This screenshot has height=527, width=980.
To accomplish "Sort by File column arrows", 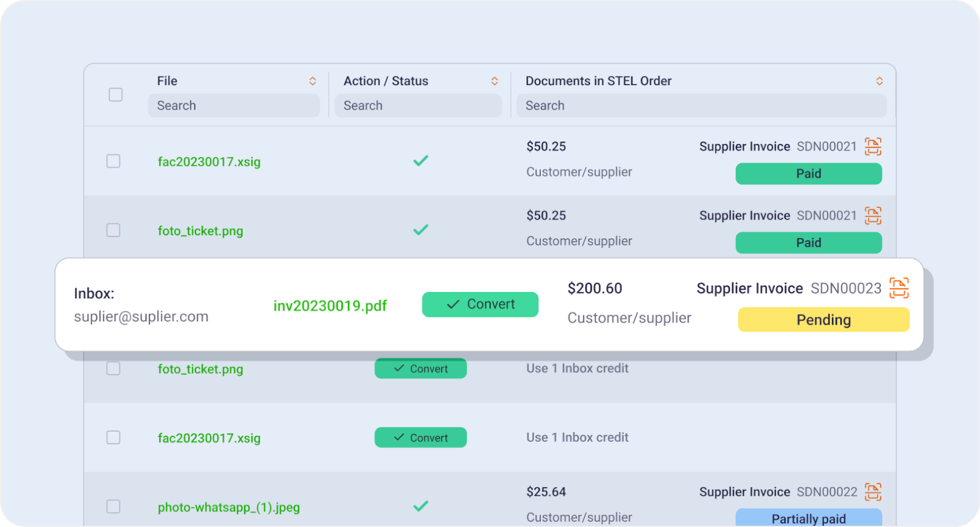I will pos(312,81).
